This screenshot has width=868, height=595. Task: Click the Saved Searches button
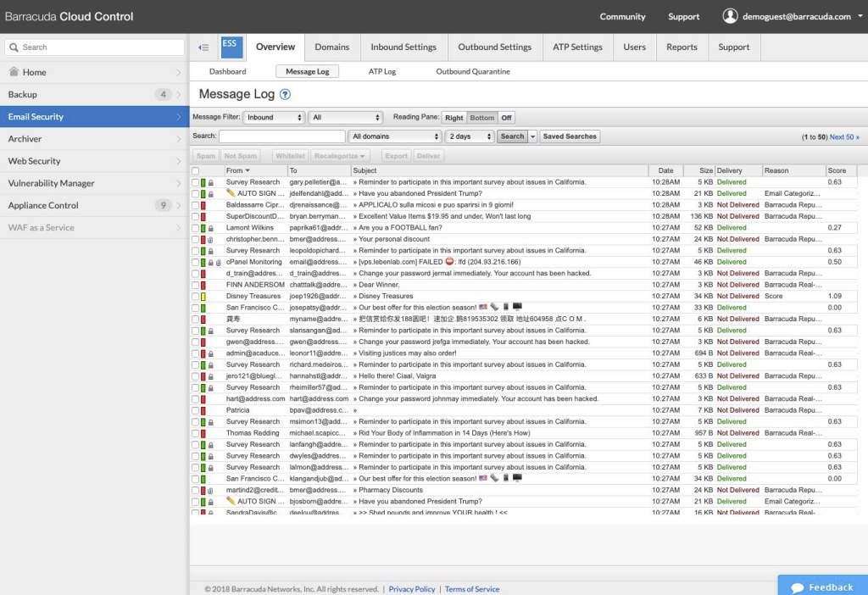tap(570, 136)
